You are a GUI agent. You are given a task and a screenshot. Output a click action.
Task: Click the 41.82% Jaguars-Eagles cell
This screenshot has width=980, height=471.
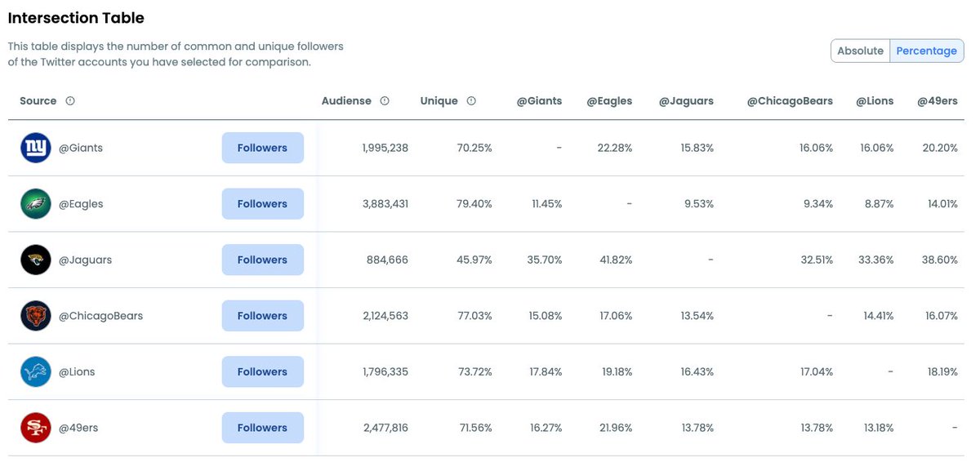(615, 260)
